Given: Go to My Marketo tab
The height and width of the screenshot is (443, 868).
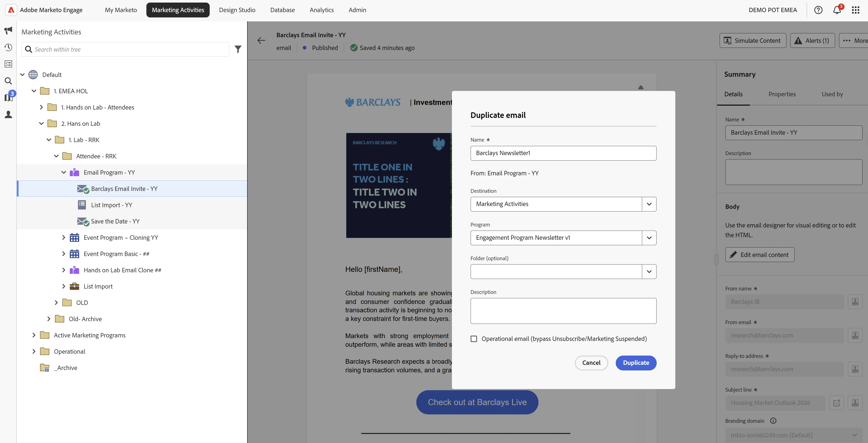Looking at the screenshot, I should [121, 10].
